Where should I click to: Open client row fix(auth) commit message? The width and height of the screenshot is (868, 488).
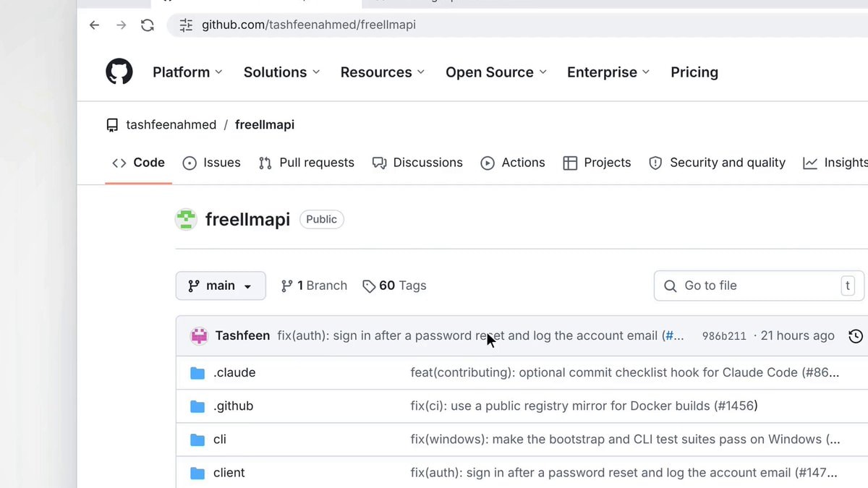click(624, 473)
